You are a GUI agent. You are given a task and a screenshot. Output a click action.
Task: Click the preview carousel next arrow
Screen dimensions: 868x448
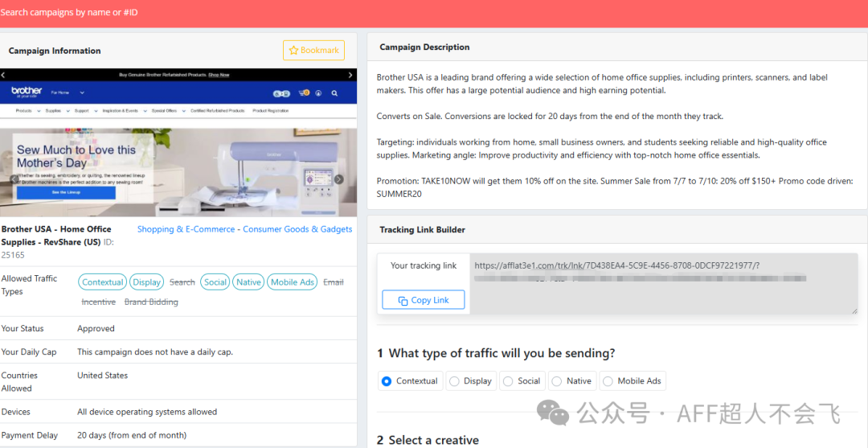click(x=339, y=179)
